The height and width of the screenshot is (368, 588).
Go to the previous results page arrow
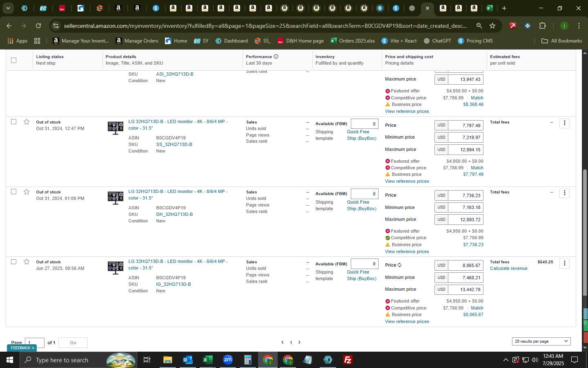[x=283, y=342]
